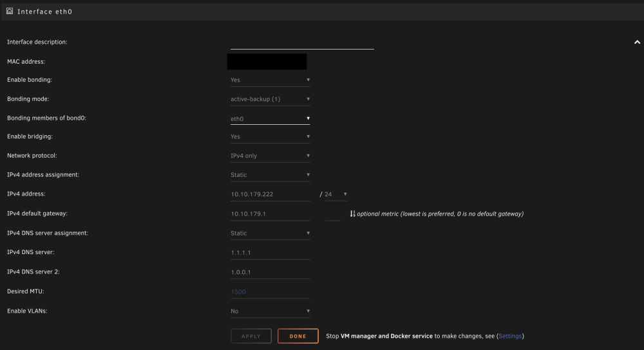Open the Enable VLANs dropdown
Image resolution: width=644 pixels, height=350 pixels.
pyautogui.click(x=270, y=311)
